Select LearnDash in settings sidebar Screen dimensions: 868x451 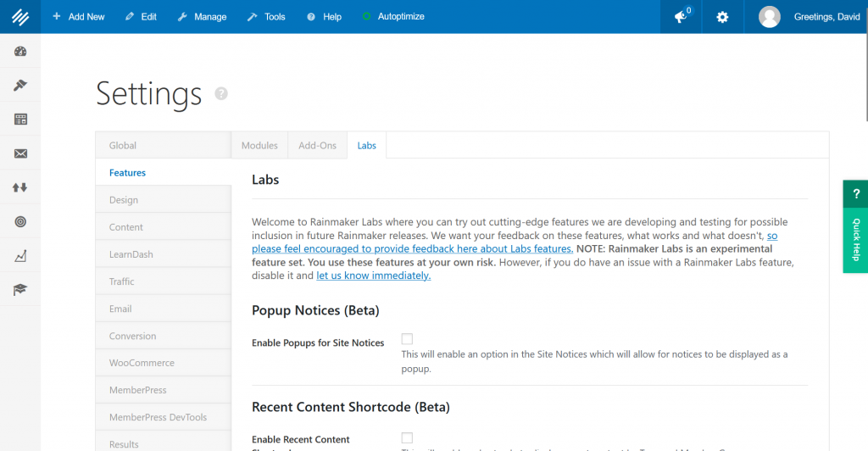[164, 254]
